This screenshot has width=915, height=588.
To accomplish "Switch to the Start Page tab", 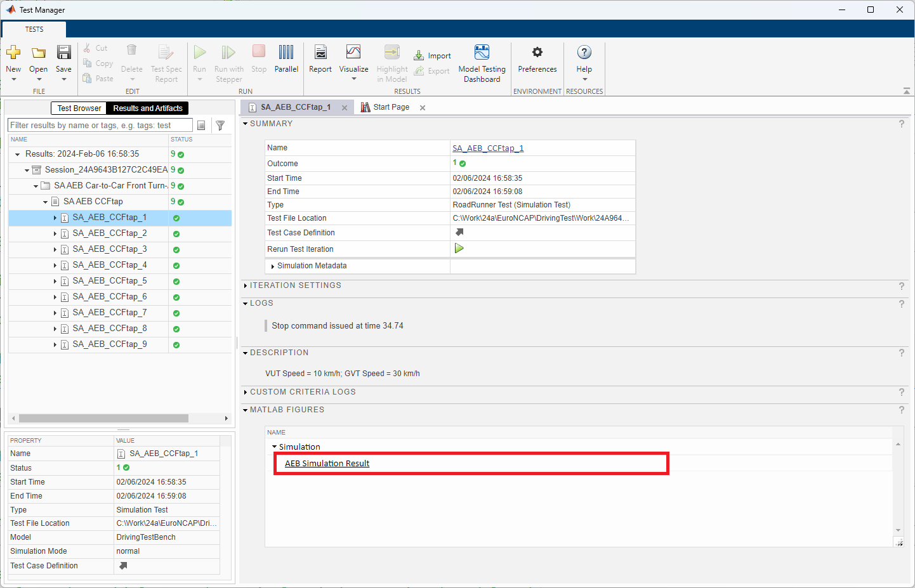I will coord(391,107).
